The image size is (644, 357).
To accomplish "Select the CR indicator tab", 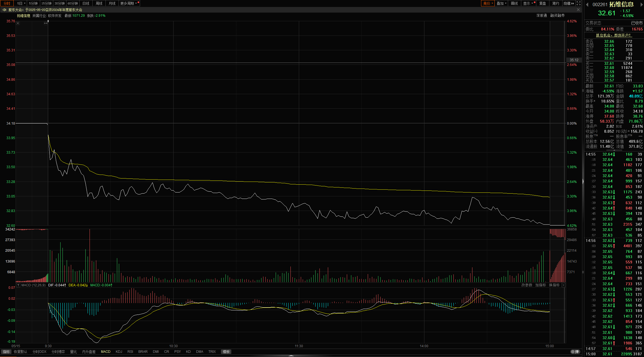I will 167,352.
